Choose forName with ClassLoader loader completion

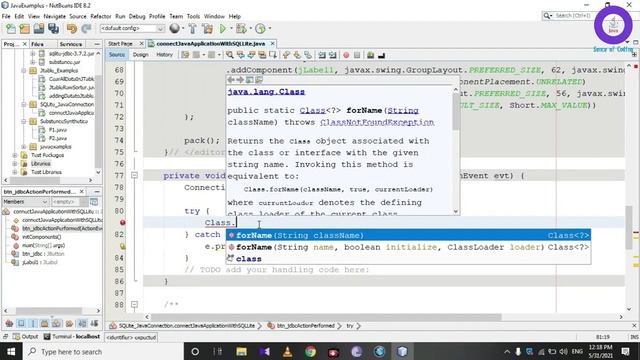click(x=408, y=247)
